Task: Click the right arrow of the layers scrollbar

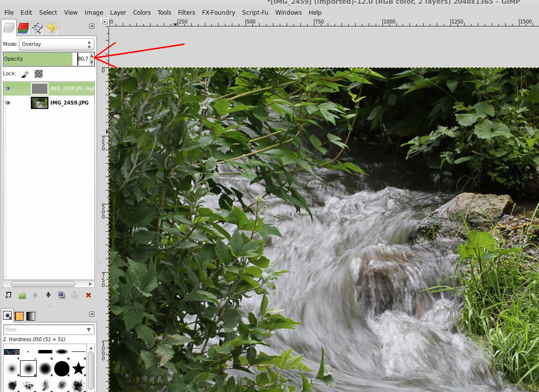Action: click(90, 284)
